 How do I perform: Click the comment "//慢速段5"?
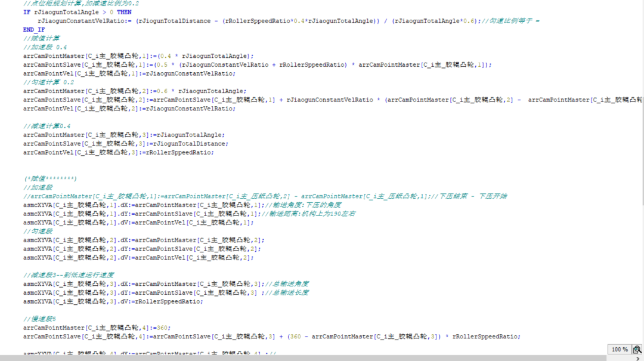point(39,319)
